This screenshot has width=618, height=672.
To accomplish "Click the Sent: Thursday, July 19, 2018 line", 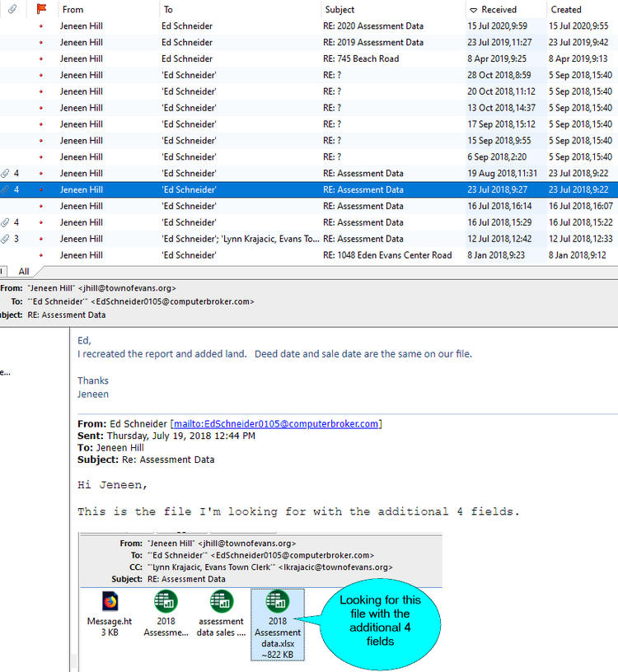I will pos(166,436).
